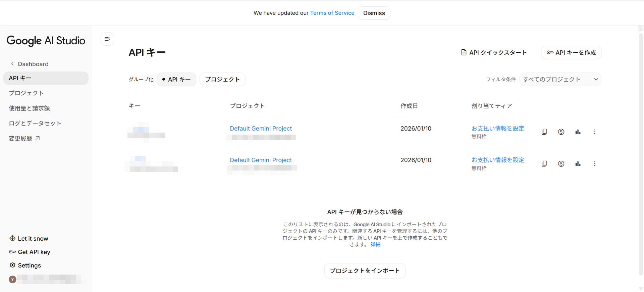Dismiss the Terms of Service banner
Viewport: 644px width, 292px height.
374,13
